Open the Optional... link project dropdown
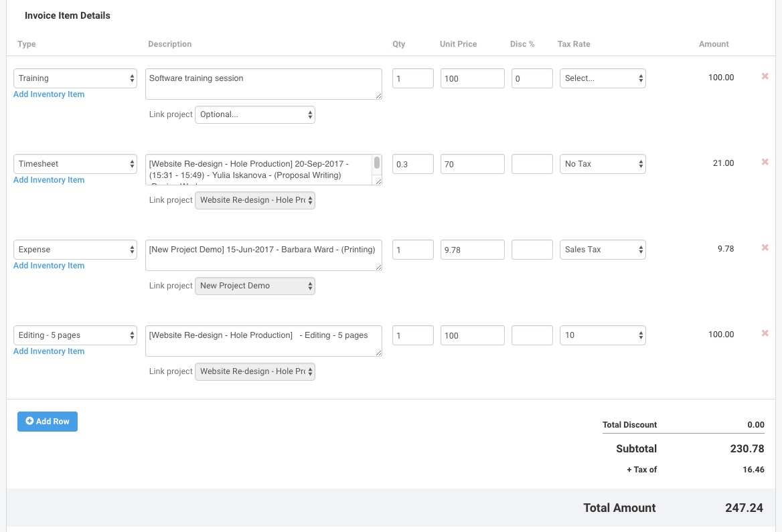 [x=255, y=114]
